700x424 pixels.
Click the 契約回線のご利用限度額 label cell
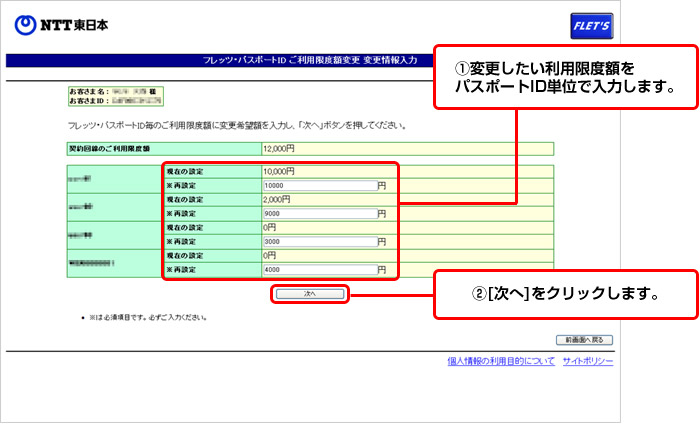[x=108, y=148]
